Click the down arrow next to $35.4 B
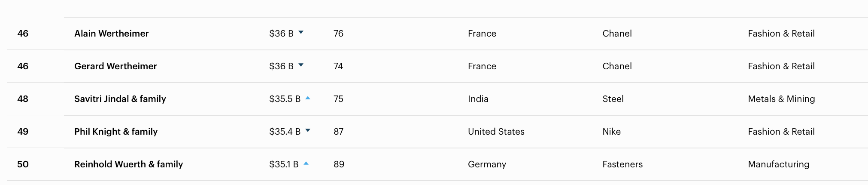Viewport: 868px width, 185px height. tap(308, 130)
